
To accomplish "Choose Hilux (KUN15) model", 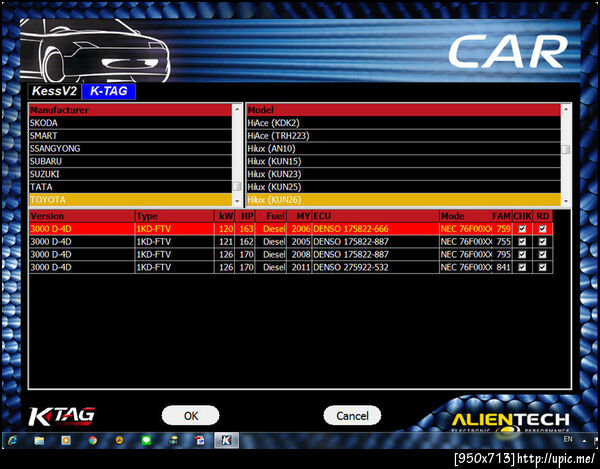I will [x=403, y=161].
